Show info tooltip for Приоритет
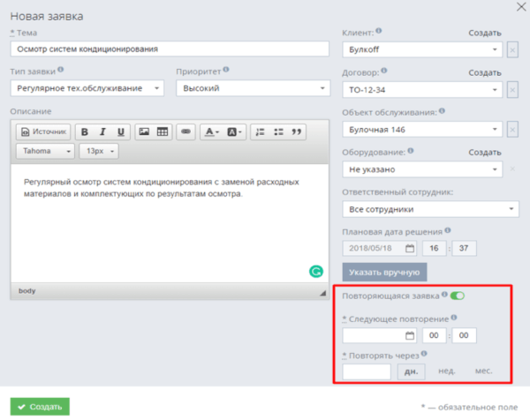530x420 pixels. click(226, 70)
